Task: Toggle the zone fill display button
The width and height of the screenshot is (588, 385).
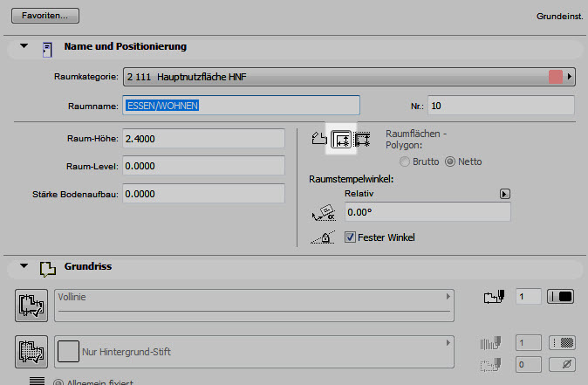Action: [31, 352]
